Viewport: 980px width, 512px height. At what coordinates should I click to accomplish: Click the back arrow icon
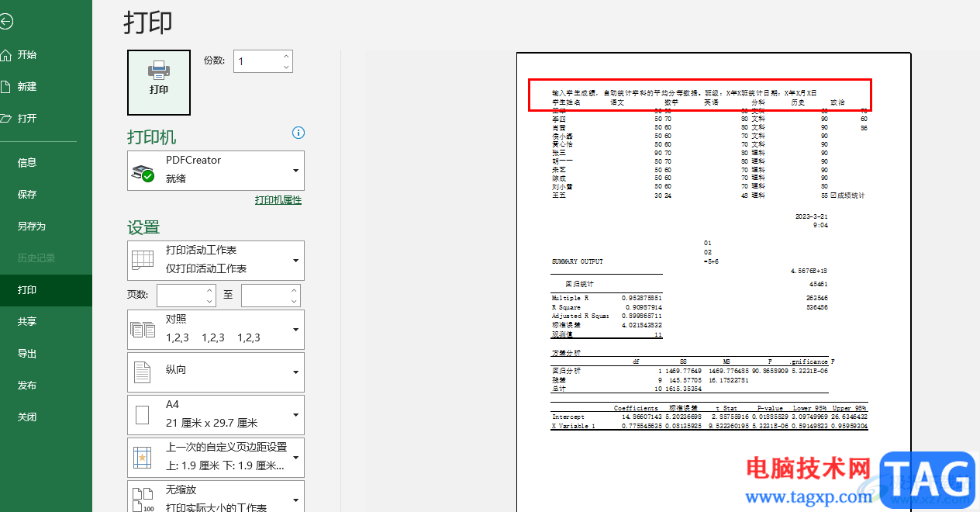tap(5, 22)
